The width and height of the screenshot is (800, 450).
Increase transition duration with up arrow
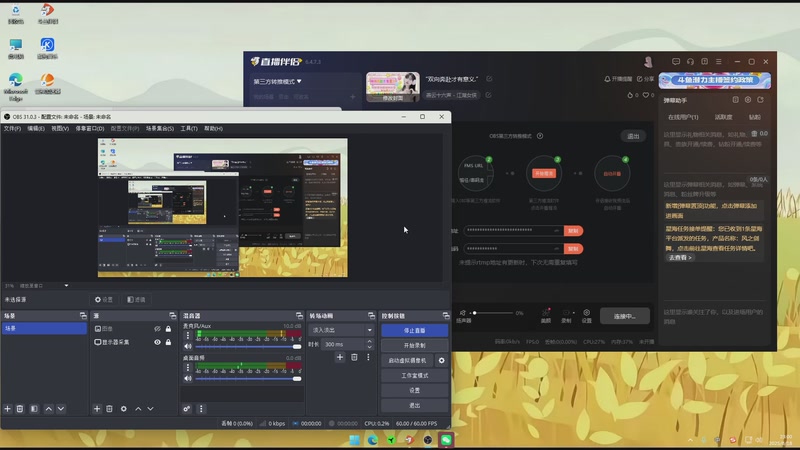(369, 342)
